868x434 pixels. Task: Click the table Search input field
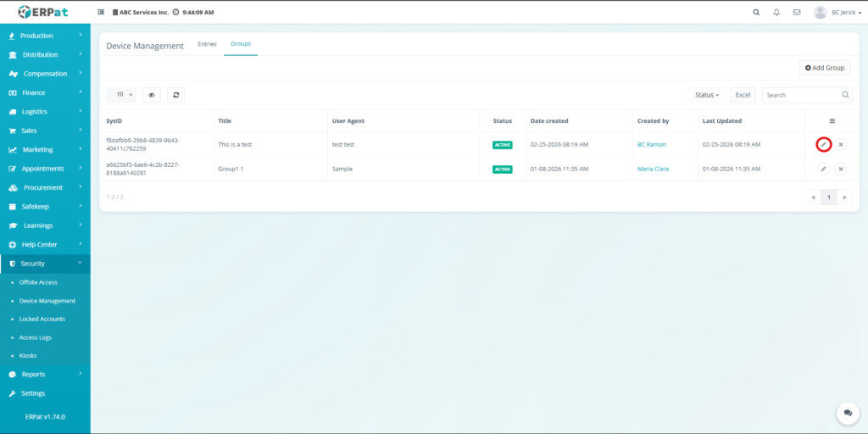click(x=801, y=95)
